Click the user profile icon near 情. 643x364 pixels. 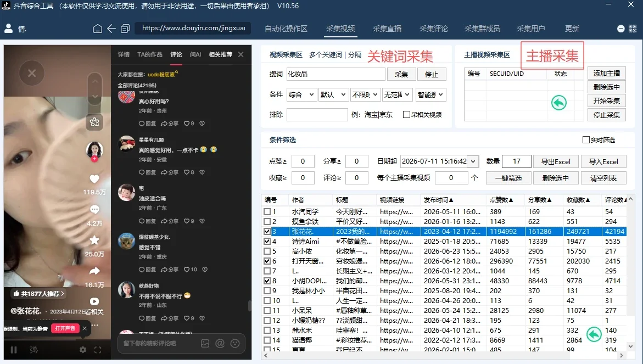click(x=8, y=29)
